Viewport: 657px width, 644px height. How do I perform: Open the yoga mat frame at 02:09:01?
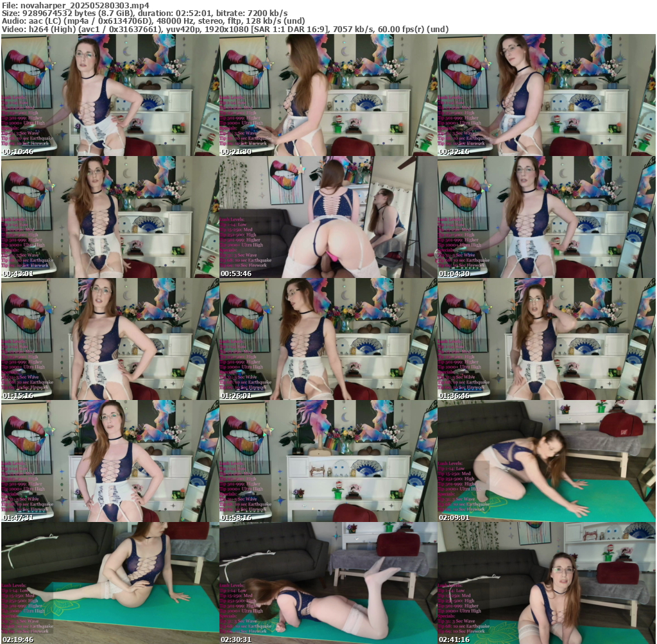[x=546, y=461]
